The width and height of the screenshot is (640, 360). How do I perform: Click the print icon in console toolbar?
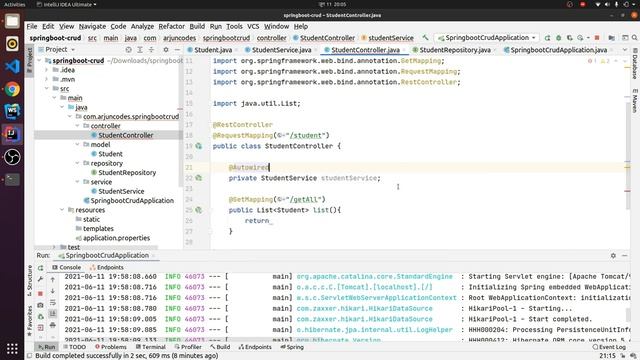click(x=53, y=325)
